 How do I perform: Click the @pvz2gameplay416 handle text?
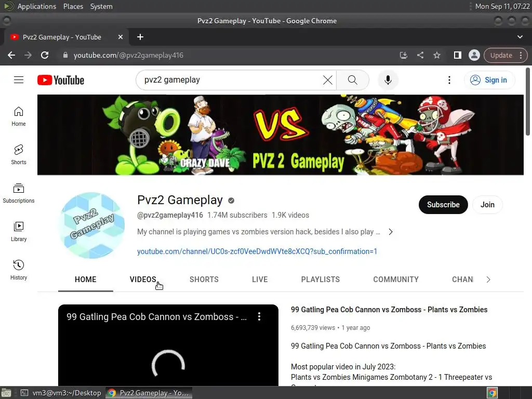tap(170, 215)
